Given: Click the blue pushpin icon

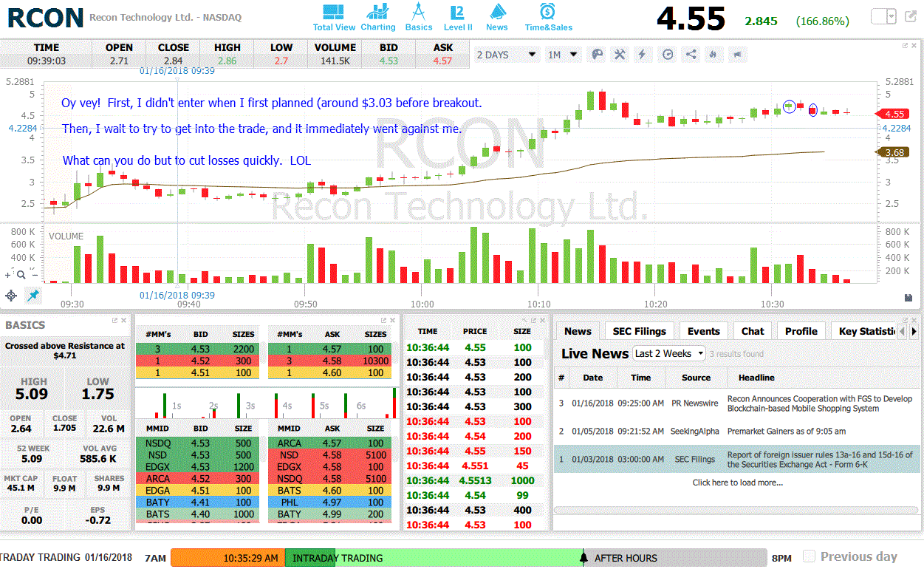Looking at the screenshot, I should tap(32, 296).
